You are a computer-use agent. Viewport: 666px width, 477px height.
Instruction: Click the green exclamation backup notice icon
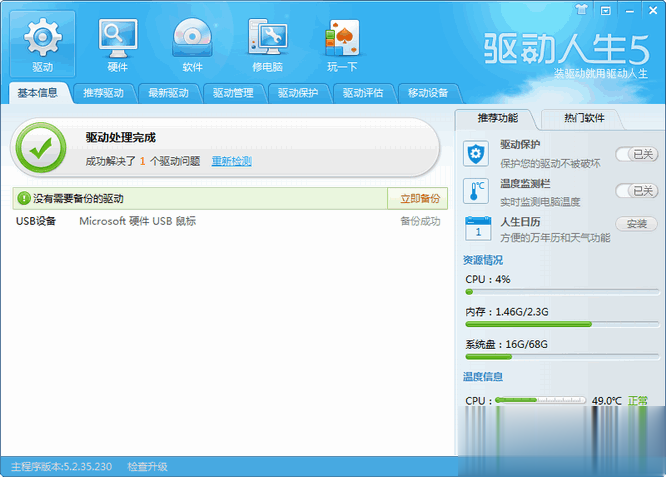[x=23, y=198]
